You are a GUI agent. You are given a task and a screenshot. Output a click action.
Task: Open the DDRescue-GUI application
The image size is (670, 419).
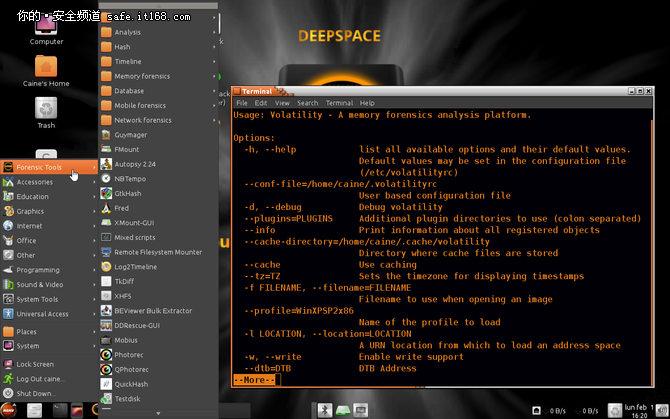(137, 325)
